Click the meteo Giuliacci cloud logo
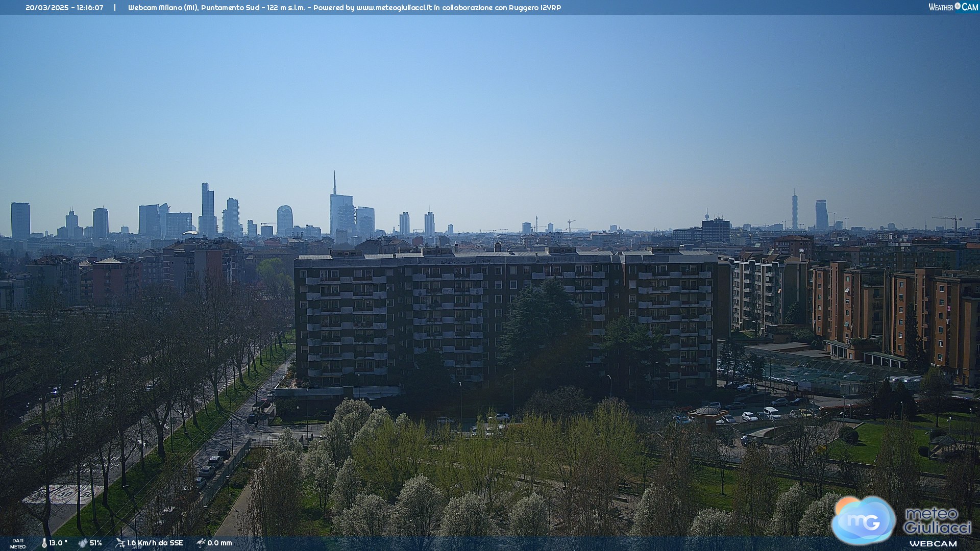The image size is (980, 551). tap(863, 520)
